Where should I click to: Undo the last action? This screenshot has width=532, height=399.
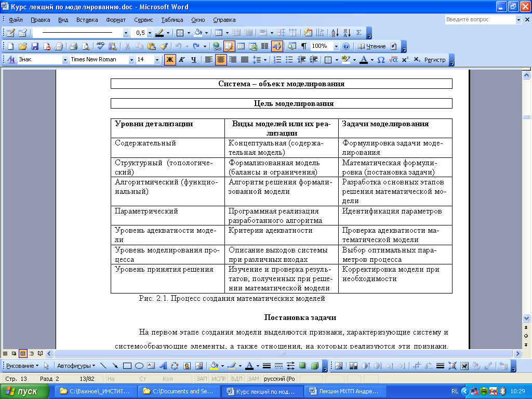click(x=179, y=46)
